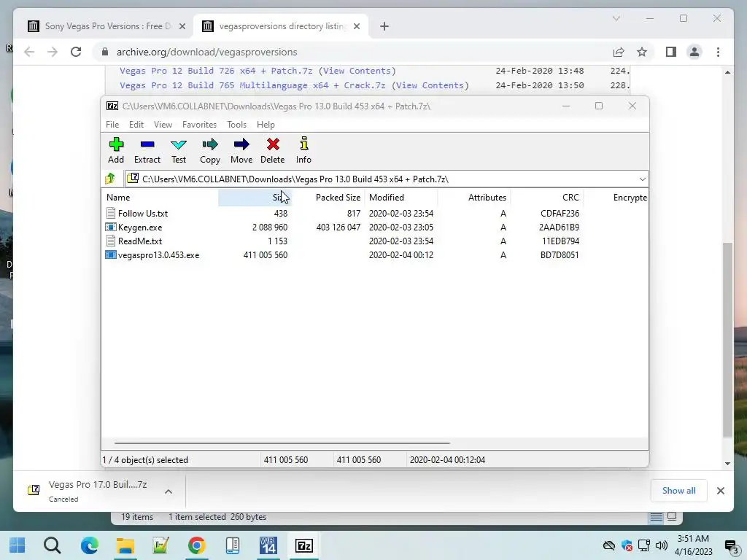Image resolution: width=747 pixels, height=560 pixels.
Task: Select the Copy toolbar icon
Action: coord(210,150)
